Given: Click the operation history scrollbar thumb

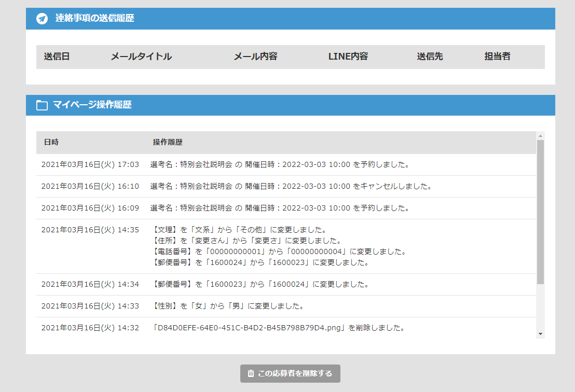Looking at the screenshot, I should pyautogui.click(x=540, y=212).
